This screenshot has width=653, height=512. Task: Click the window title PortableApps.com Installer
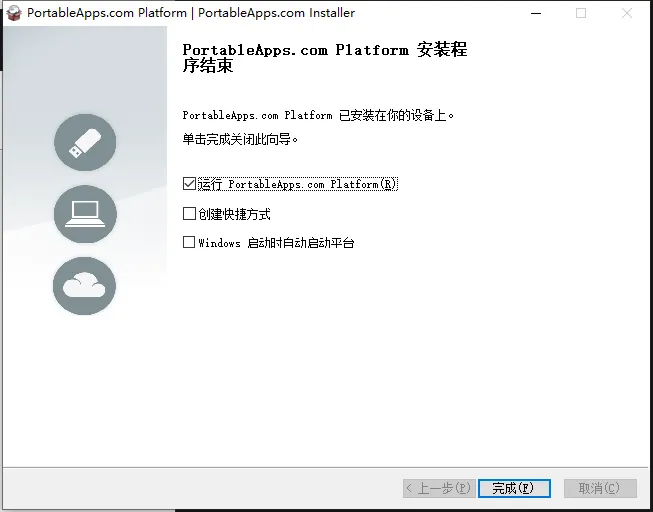coord(276,13)
